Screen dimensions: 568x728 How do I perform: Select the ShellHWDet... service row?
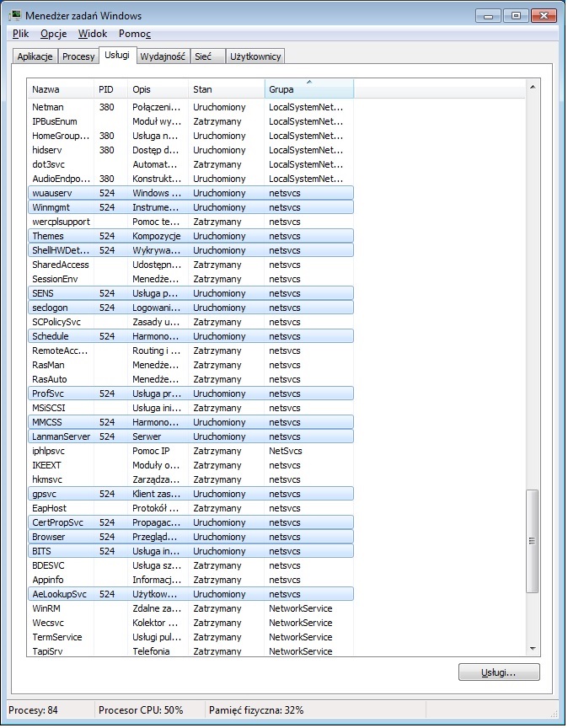pyautogui.click(x=190, y=251)
